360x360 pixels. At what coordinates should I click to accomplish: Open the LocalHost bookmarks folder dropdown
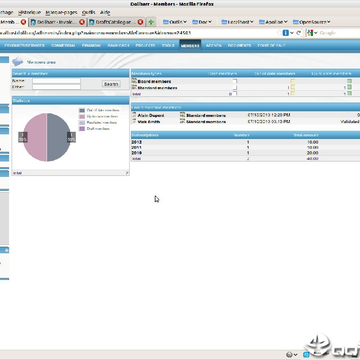[238, 22]
